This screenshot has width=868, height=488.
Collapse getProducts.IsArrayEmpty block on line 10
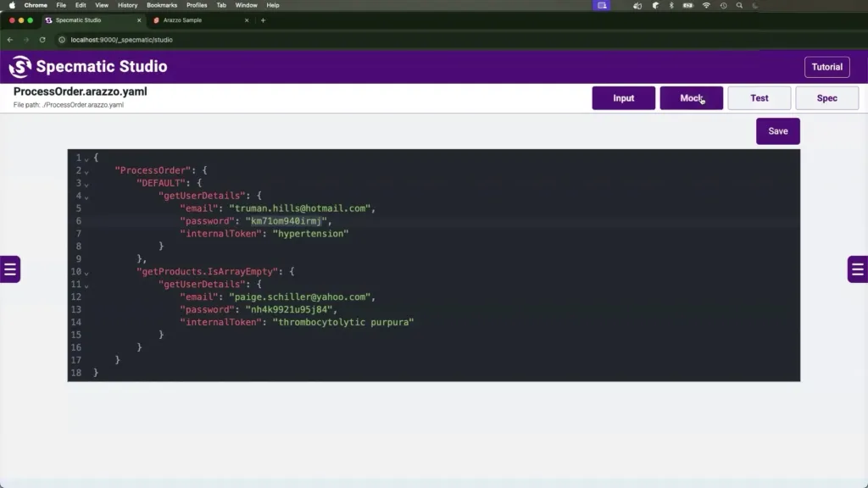click(x=86, y=272)
